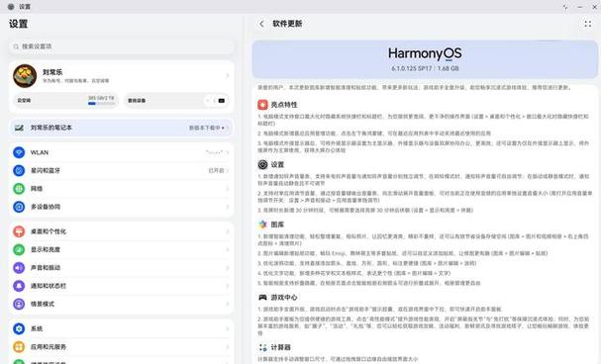Open the chevron on 桌面和个性化 row

pos(228,231)
